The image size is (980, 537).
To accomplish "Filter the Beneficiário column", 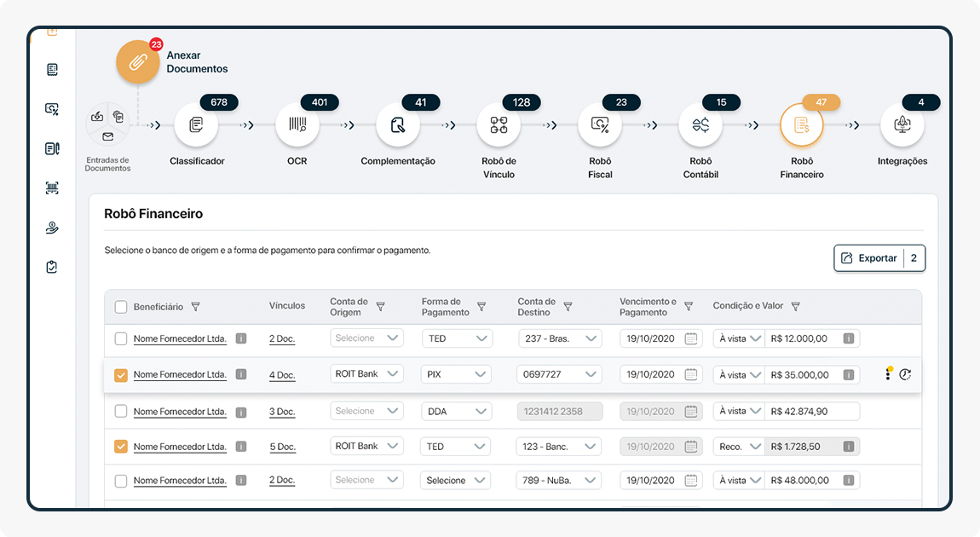I will (196, 307).
